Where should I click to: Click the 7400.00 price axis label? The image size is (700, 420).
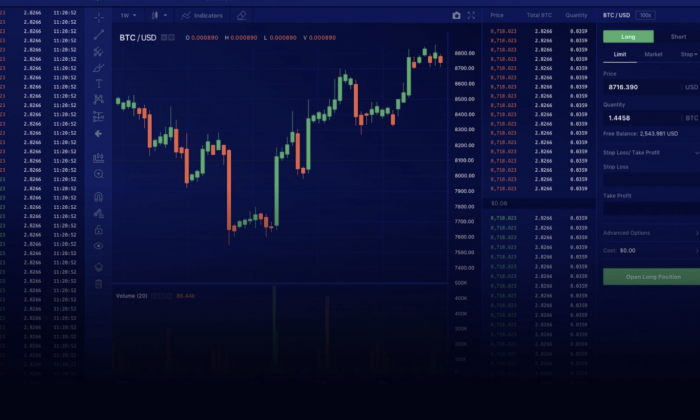tap(465, 268)
